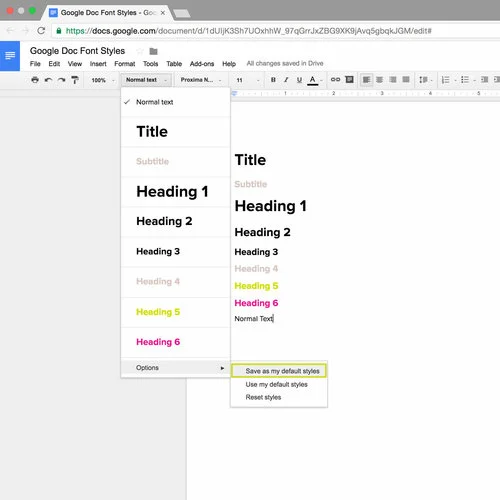
Task: Insert a link with the link icon
Action: (x=335, y=79)
